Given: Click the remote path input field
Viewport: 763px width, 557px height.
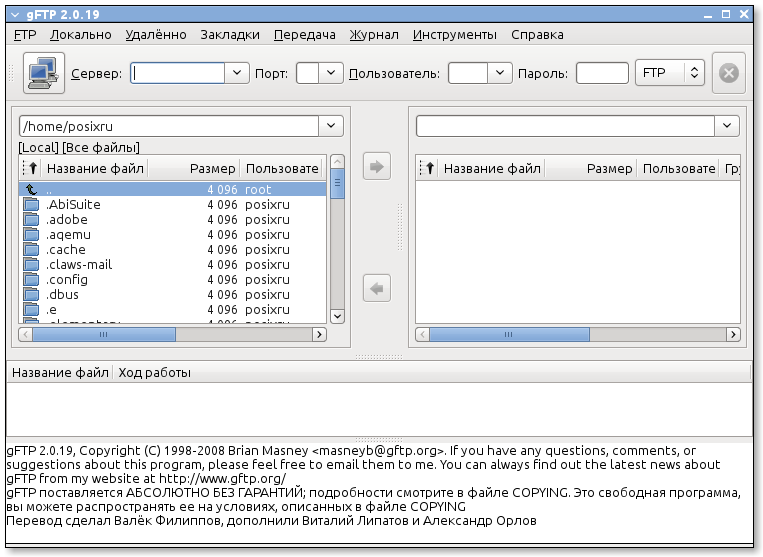Looking at the screenshot, I should (565, 126).
